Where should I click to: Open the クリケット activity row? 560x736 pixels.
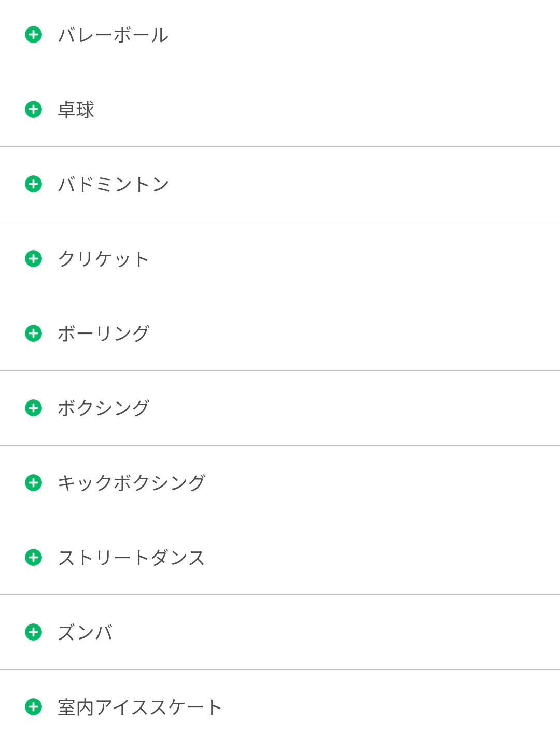[x=280, y=259]
